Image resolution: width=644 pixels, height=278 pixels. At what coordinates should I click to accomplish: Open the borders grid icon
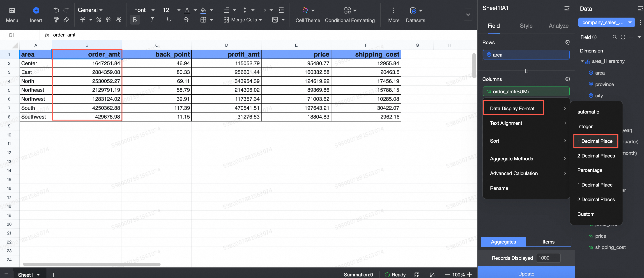pos(203,20)
